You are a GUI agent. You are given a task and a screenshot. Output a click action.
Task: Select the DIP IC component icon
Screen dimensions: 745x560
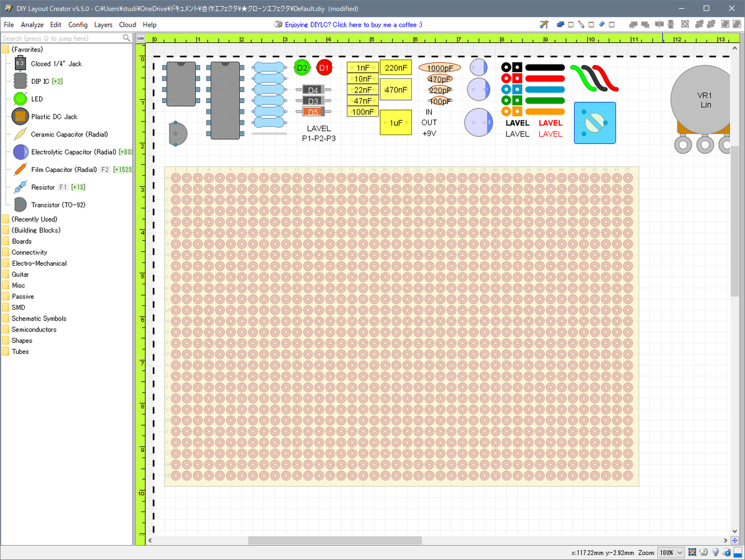[x=20, y=81]
